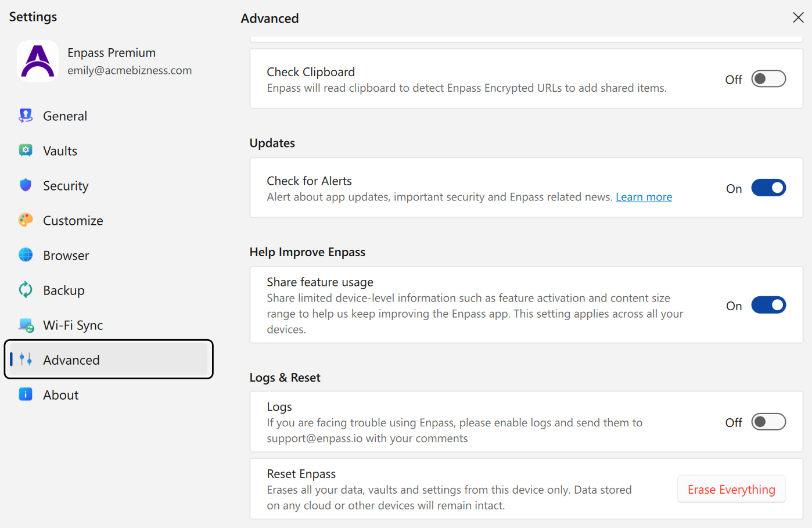Click the Updates section heading
This screenshot has width=812, height=528.
click(x=272, y=143)
